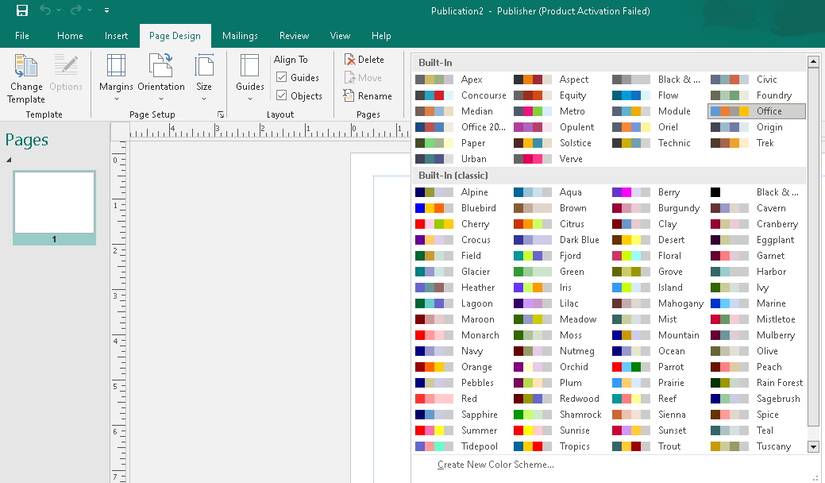825x483 pixels.
Task: Select the Civic color scheme
Action: click(x=754, y=79)
